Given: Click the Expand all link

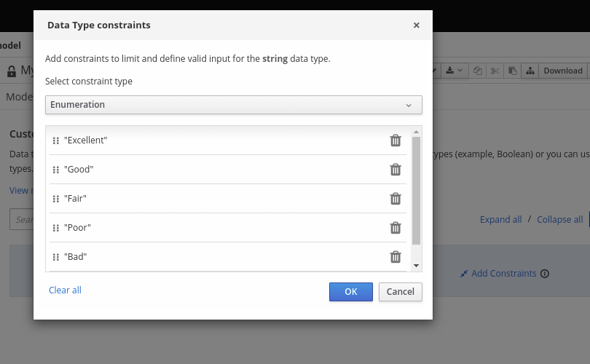Looking at the screenshot, I should [x=500, y=220].
